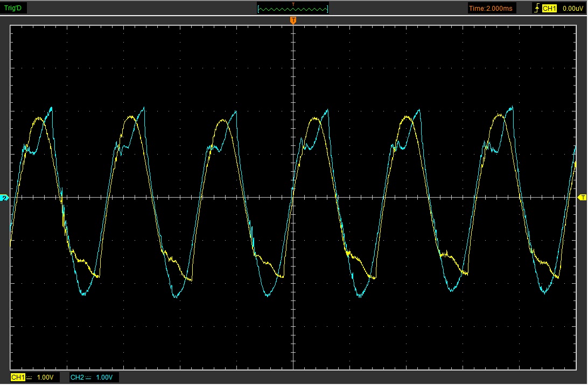
Task: Click the 0.00uV trigger level readout
Action: 571,8
